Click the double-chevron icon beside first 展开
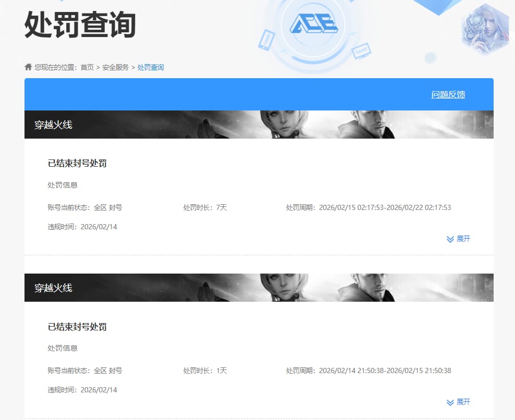Image resolution: width=515 pixels, height=420 pixels. coord(449,239)
